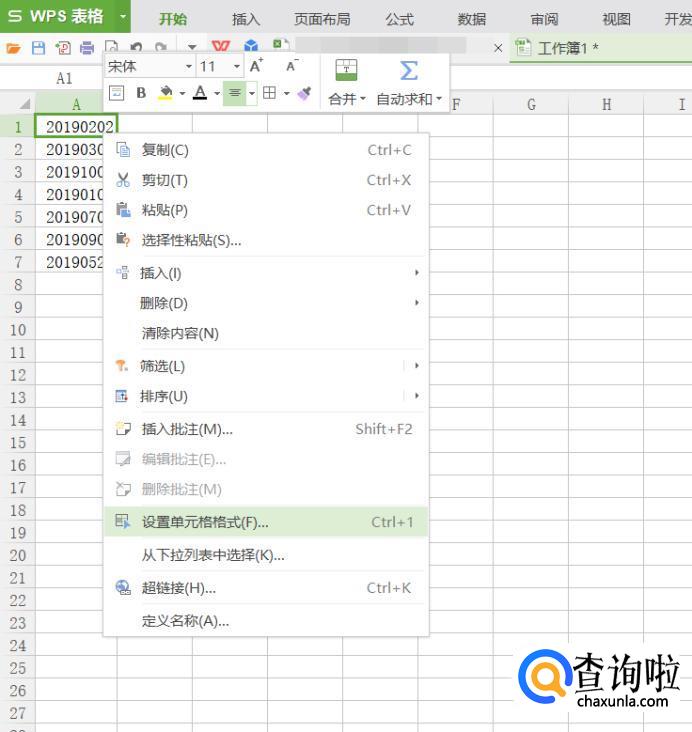Switch to the 公式 ribbon tab
The height and width of the screenshot is (732, 692).
[x=400, y=19]
